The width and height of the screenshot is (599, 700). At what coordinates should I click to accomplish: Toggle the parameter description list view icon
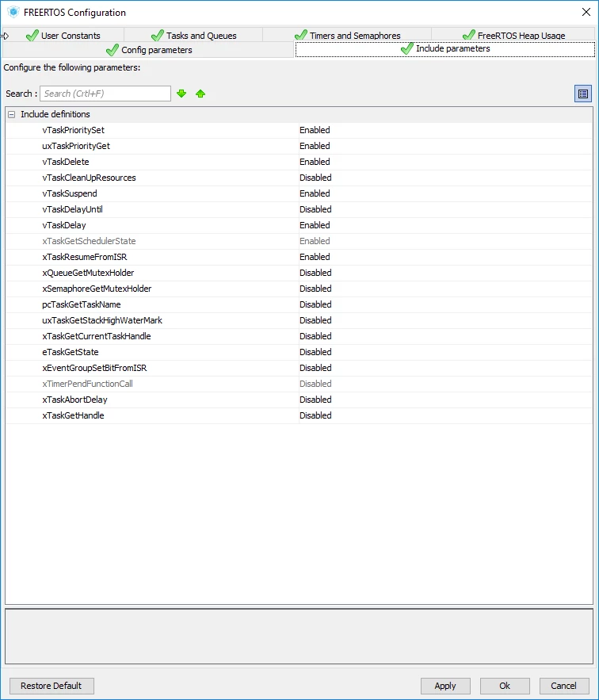[583, 94]
